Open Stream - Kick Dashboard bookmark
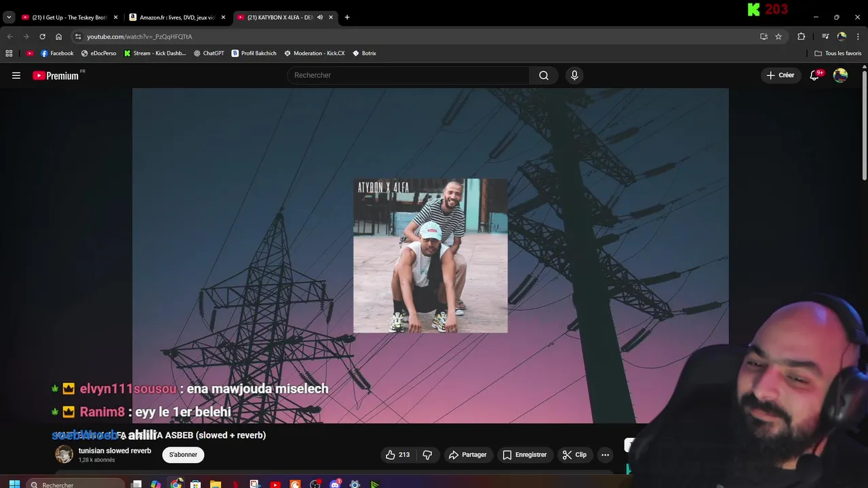The width and height of the screenshot is (868, 488). click(155, 53)
